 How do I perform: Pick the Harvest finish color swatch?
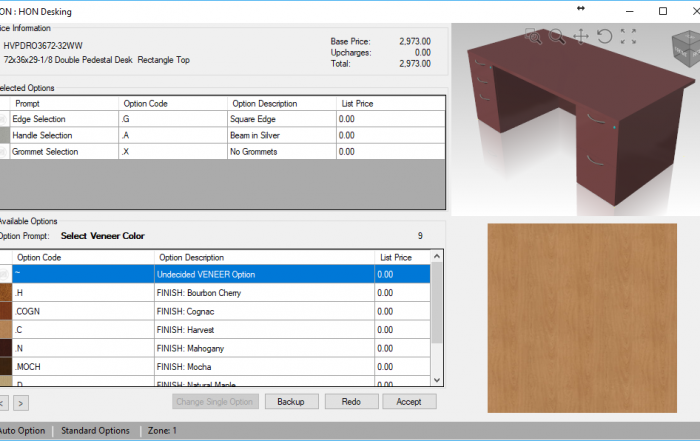pyautogui.click(x=6, y=329)
